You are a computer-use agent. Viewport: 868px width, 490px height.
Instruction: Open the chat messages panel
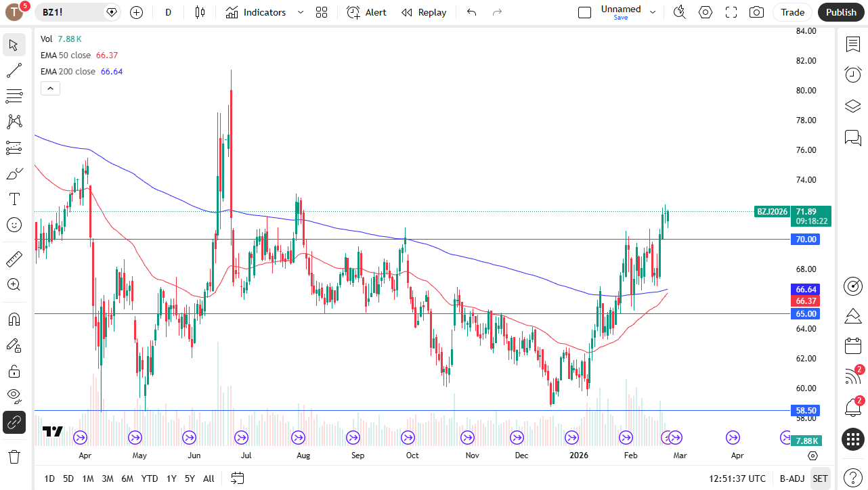(x=852, y=138)
